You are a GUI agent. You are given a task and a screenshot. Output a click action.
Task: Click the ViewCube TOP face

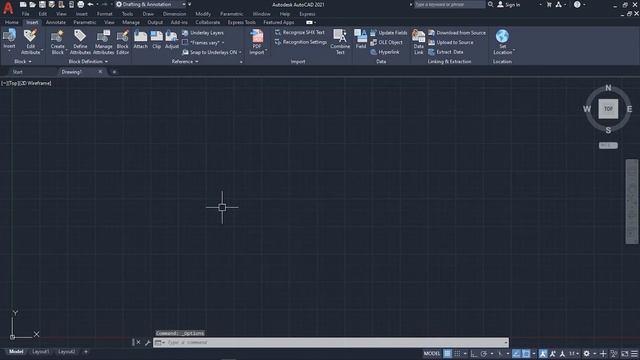[608, 109]
